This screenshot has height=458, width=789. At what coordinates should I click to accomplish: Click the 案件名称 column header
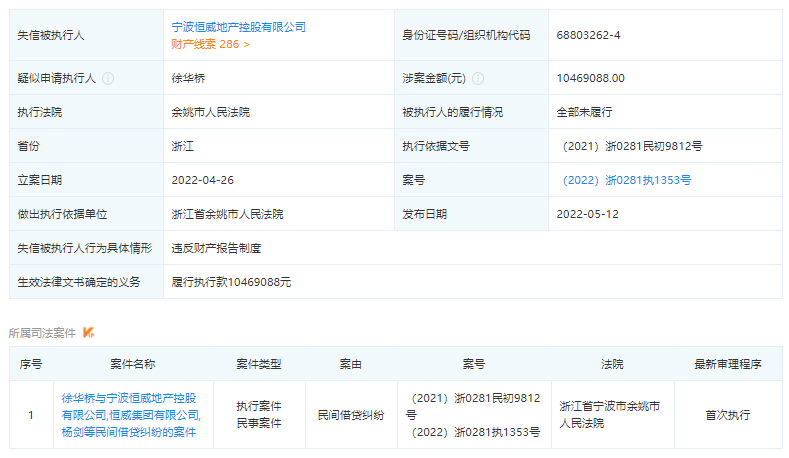(133, 364)
